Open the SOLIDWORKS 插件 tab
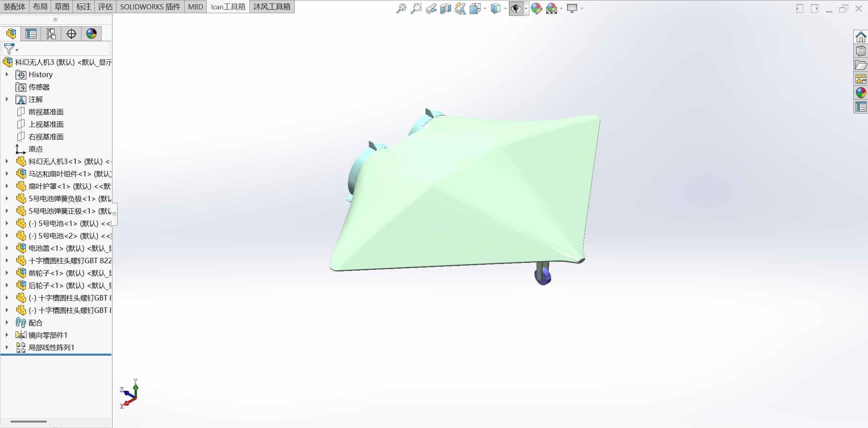Image resolution: width=868 pixels, height=428 pixels. point(150,7)
